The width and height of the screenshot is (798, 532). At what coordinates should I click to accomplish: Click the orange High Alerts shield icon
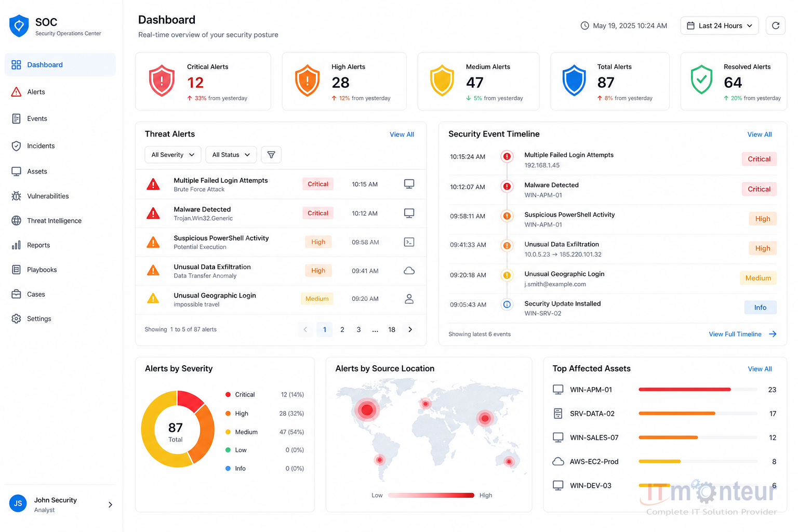(308, 81)
